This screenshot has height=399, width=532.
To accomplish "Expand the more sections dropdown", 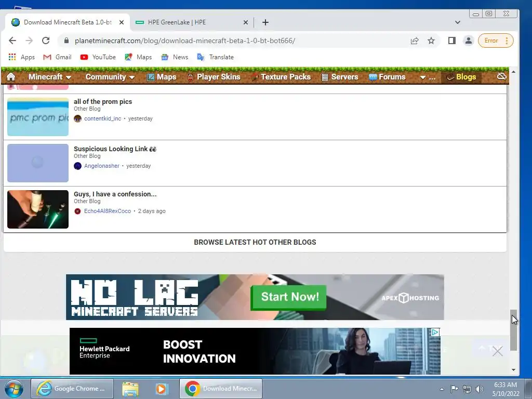I will (427, 77).
